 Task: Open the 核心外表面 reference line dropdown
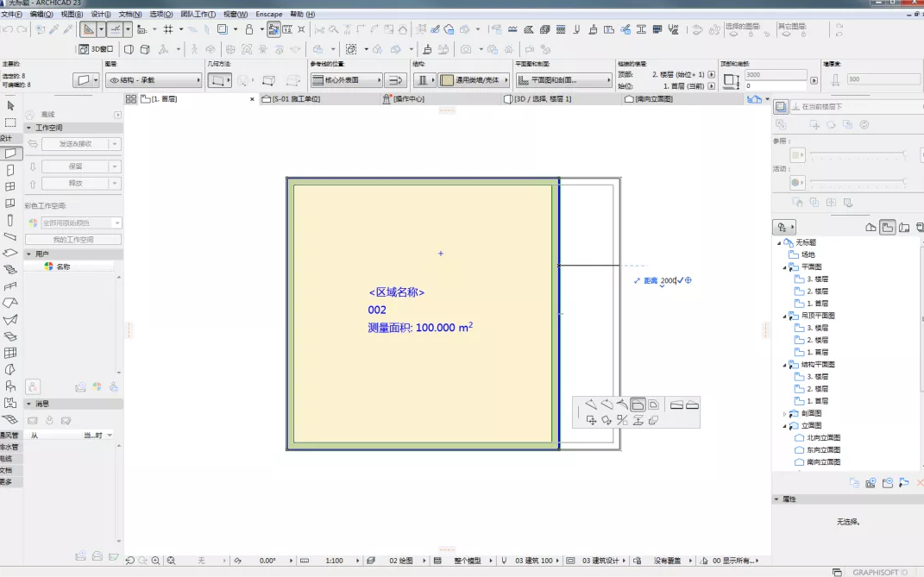click(x=347, y=80)
